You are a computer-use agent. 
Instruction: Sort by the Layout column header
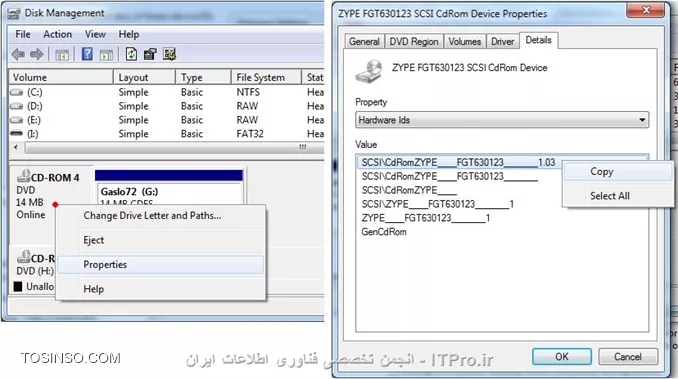coord(144,77)
